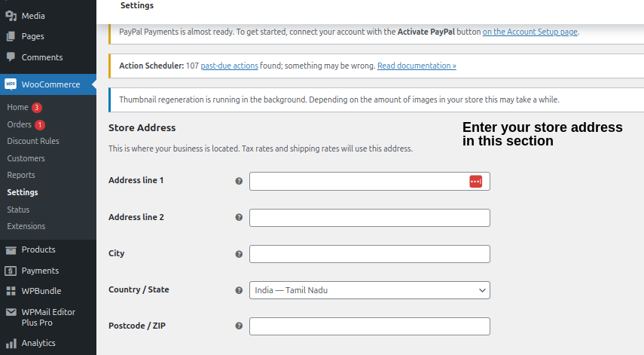Image resolution: width=644 pixels, height=355 pixels.
Task: Click the red password manager icon in Address line 1
Action: (x=475, y=181)
